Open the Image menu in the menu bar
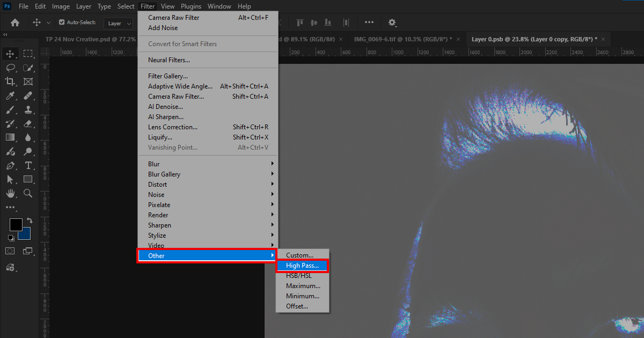This screenshot has width=644, height=338. [x=61, y=6]
